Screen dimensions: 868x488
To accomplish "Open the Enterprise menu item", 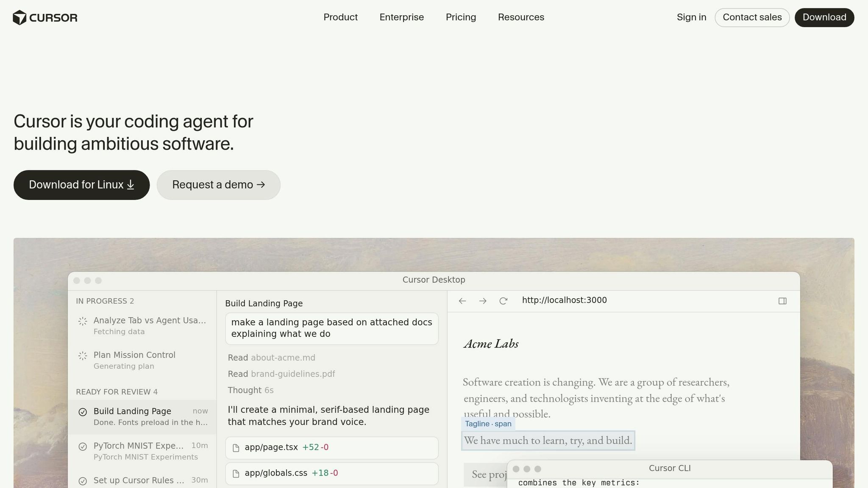I will 401,17.
